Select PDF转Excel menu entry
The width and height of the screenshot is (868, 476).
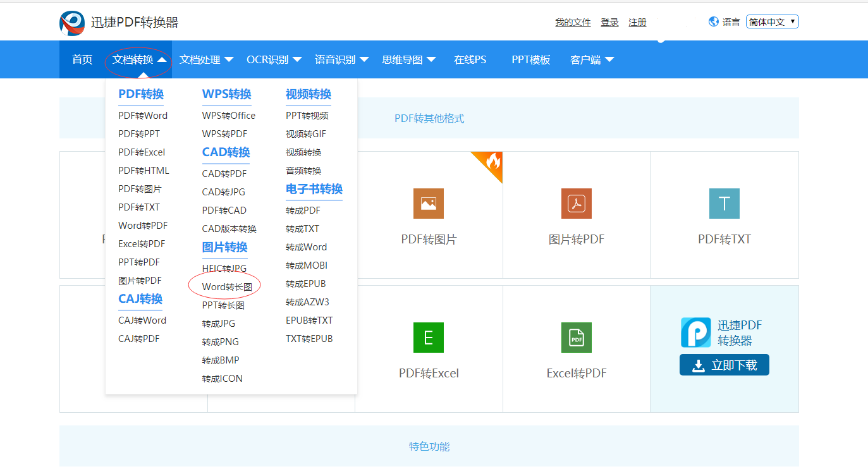click(x=142, y=152)
